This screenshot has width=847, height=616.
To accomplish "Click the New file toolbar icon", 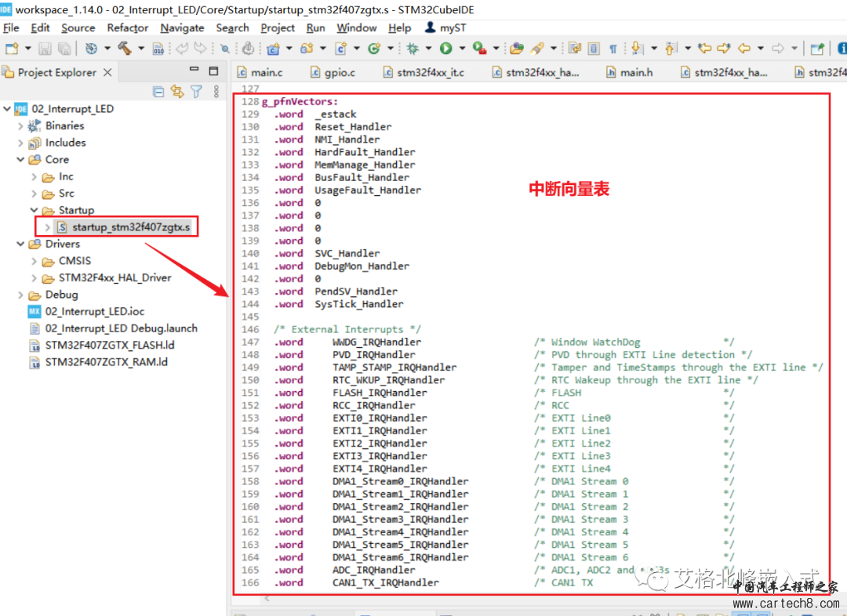I will (x=11, y=49).
